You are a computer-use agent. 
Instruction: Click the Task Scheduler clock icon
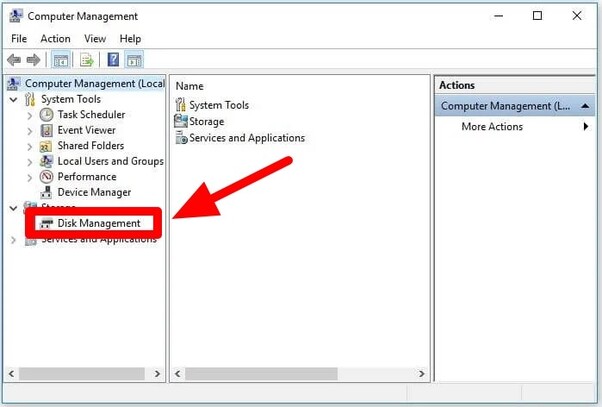pos(46,114)
